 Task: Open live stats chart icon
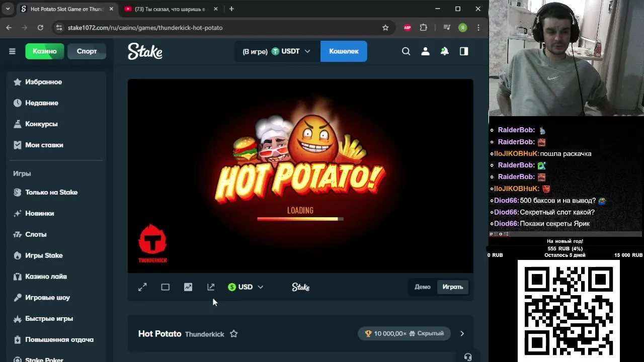188,287
